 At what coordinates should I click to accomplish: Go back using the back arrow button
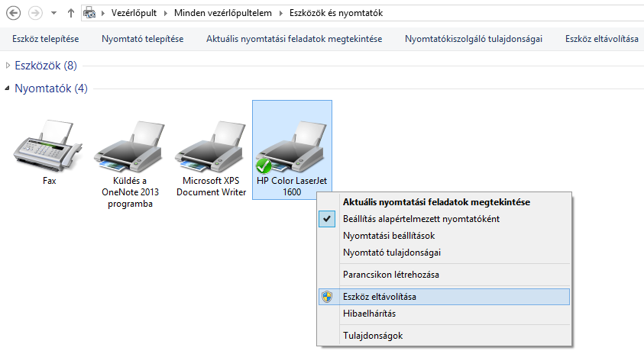[x=13, y=13]
